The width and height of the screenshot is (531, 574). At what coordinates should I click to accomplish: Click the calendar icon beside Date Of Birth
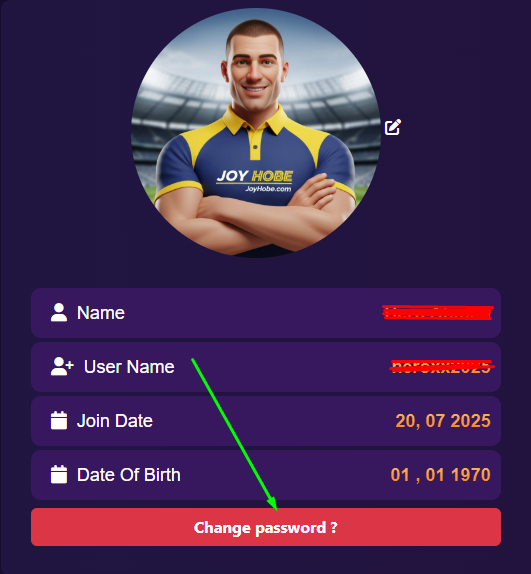59,474
